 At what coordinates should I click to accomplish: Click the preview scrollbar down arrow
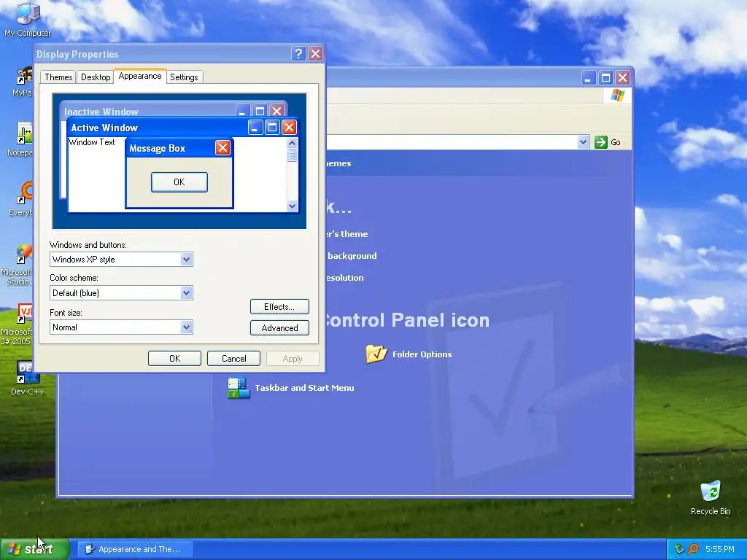pyautogui.click(x=292, y=206)
